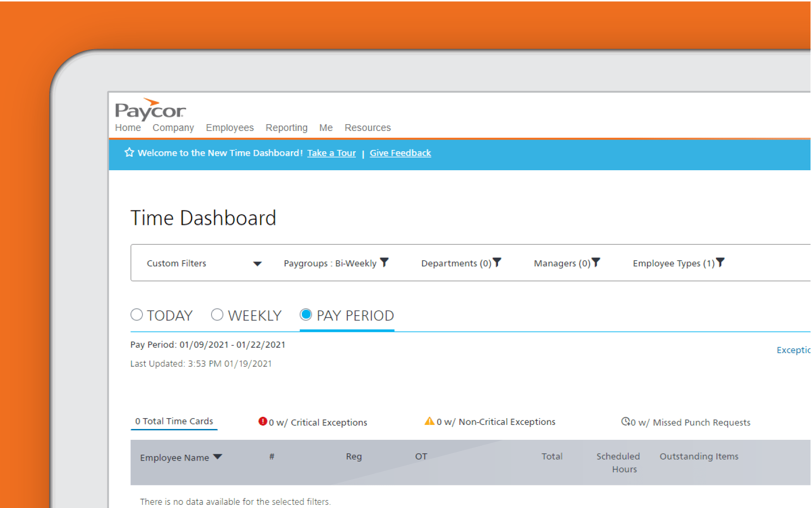Image resolution: width=812 pixels, height=508 pixels.
Task: Open the Me menu
Action: click(x=326, y=128)
